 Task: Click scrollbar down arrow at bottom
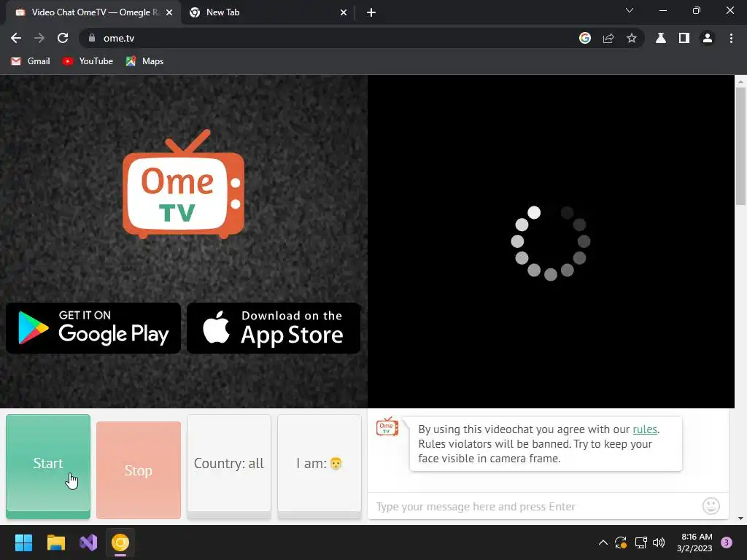point(740,518)
